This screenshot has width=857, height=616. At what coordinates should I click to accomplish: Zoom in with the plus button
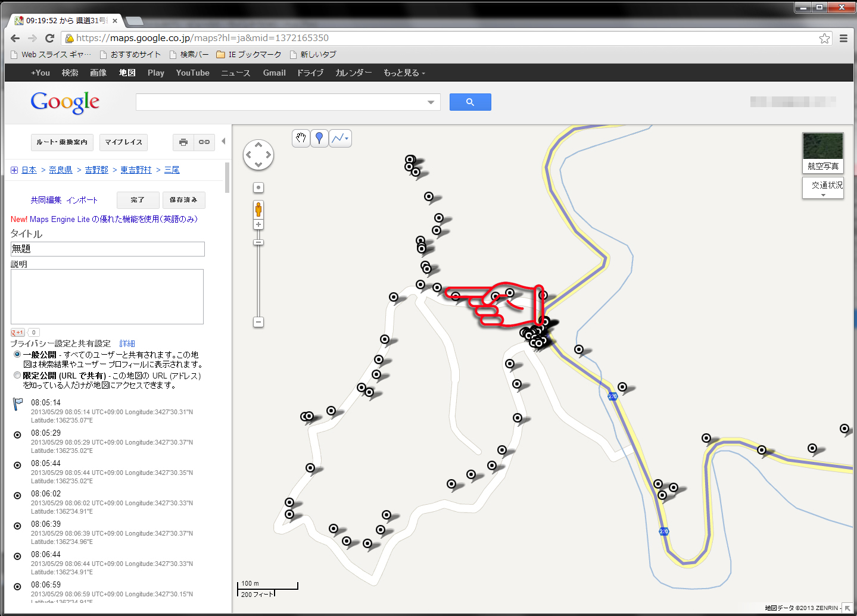(x=258, y=224)
